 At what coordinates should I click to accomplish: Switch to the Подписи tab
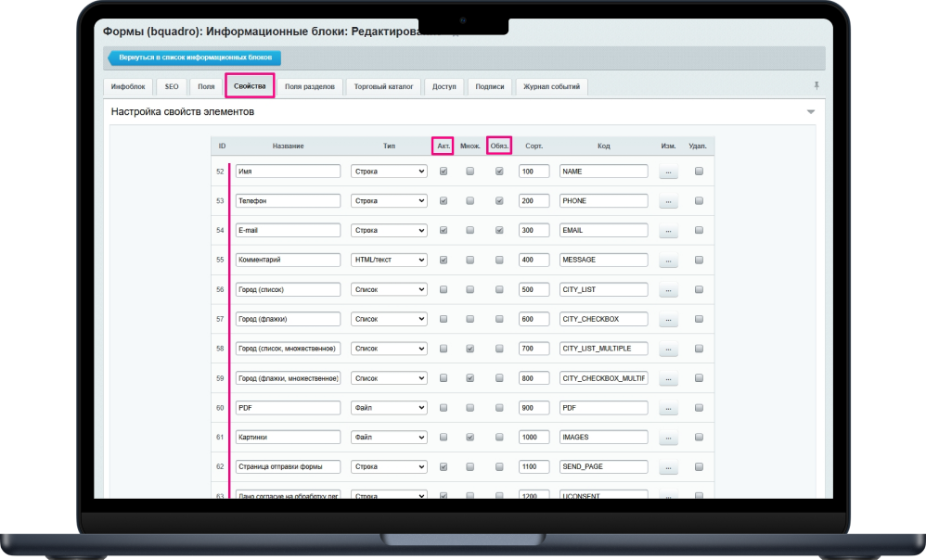[490, 87]
